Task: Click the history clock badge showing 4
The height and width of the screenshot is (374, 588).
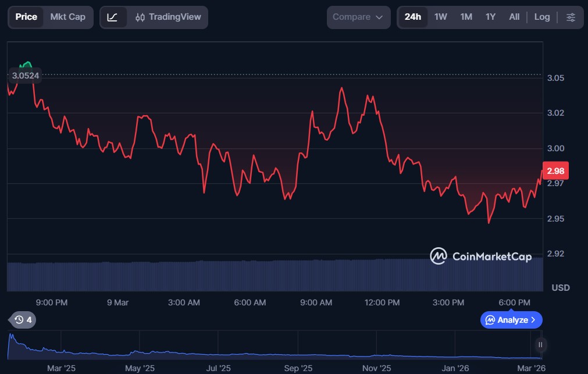Action: [23, 319]
